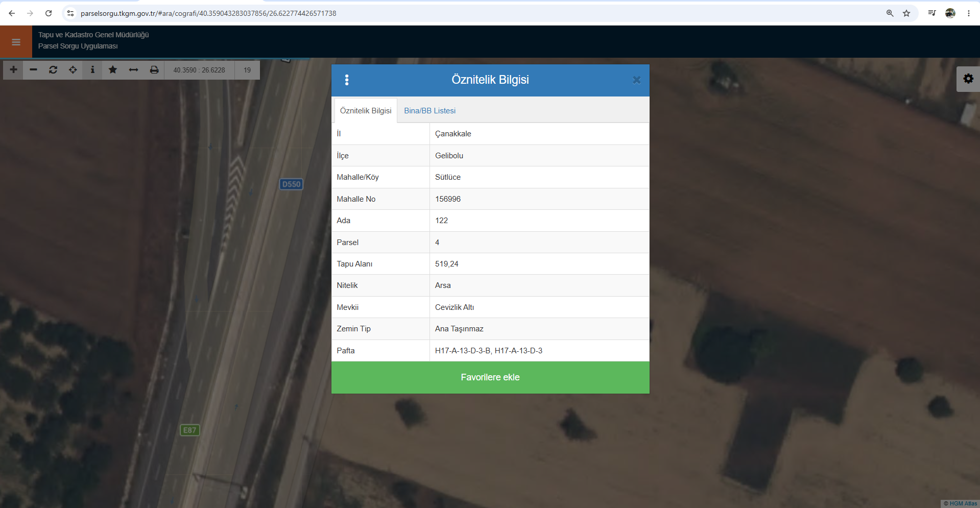Screen dimensions: 980x508
Task: Refresh the map view
Action: 53,70
